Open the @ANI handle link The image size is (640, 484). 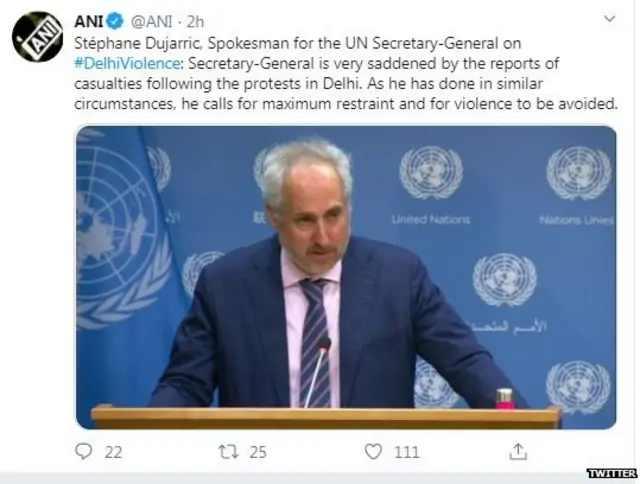[x=151, y=22]
